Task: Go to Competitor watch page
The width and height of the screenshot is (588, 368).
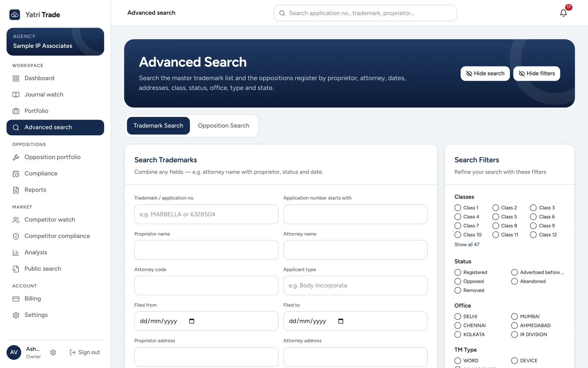Action: 55,220
